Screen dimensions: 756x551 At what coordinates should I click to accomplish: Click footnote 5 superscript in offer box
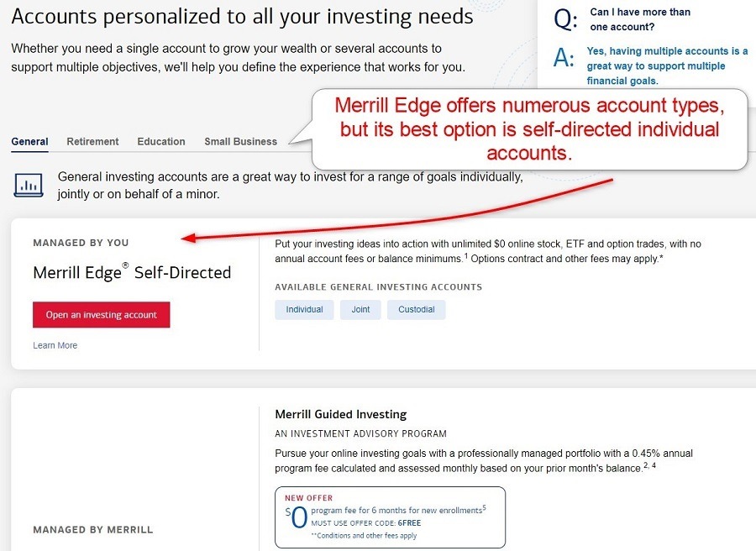tap(484, 508)
